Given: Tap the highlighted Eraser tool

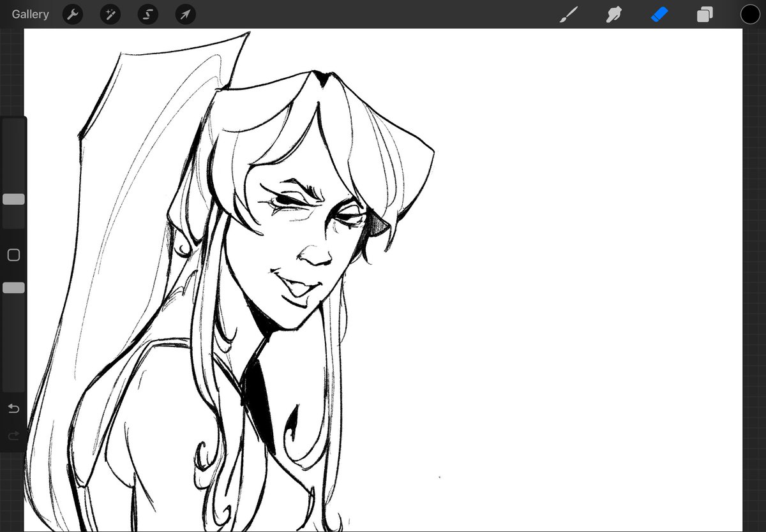Looking at the screenshot, I should pos(659,14).
